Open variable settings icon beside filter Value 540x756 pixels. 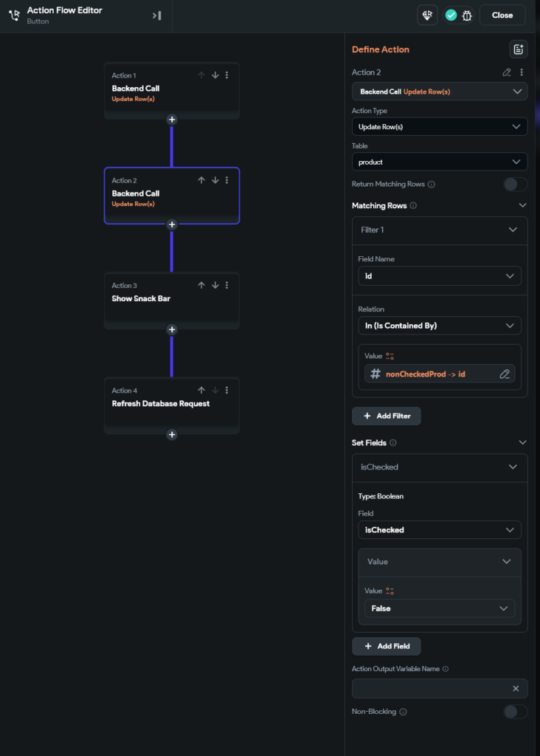(390, 357)
